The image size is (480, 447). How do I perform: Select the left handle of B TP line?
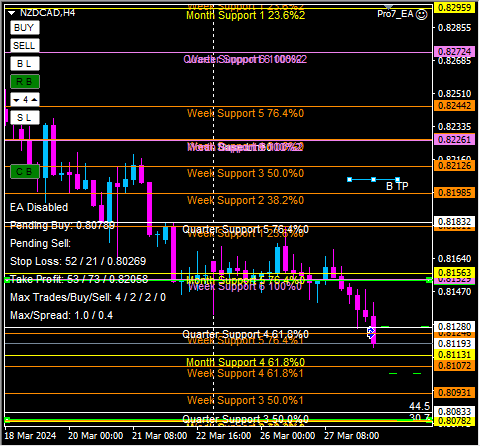pyautogui.click(x=349, y=180)
